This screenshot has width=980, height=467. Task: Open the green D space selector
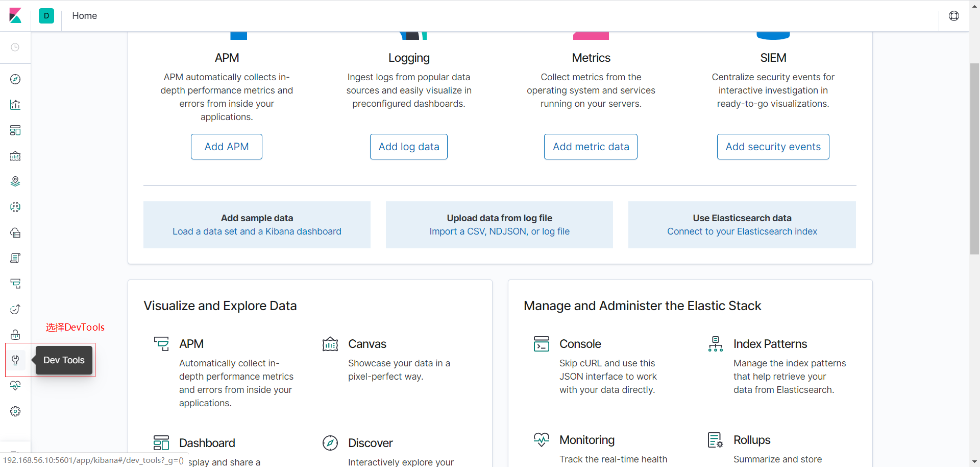pos(46,15)
